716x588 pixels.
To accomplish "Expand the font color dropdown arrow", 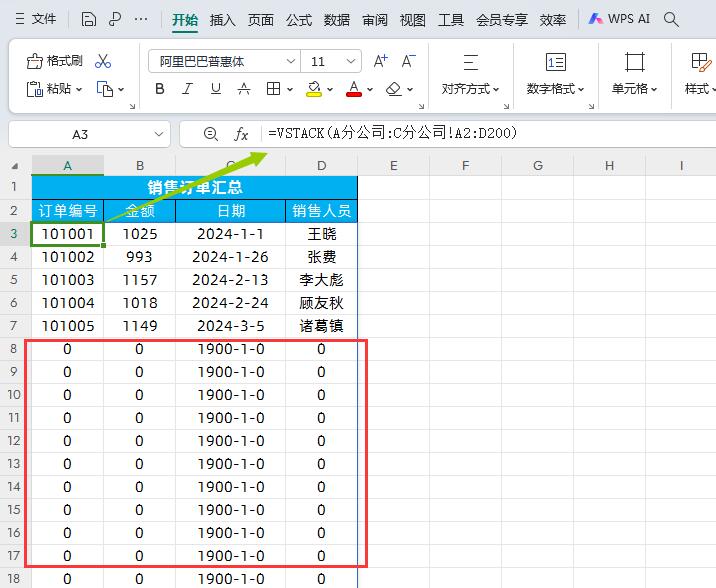I will [370, 89].
